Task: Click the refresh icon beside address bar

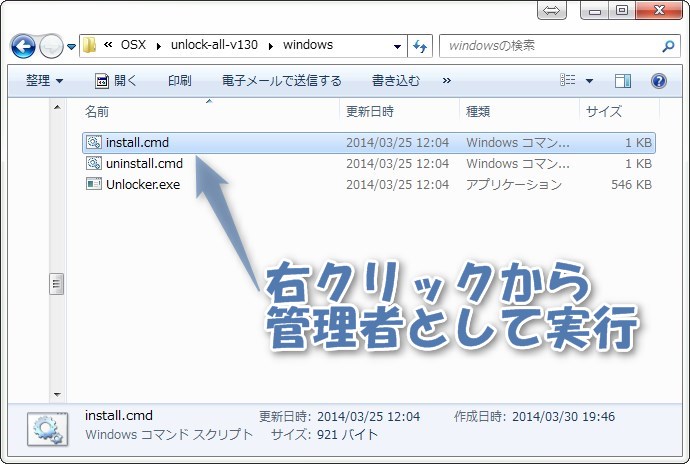Action: click(x=420, y=46)
